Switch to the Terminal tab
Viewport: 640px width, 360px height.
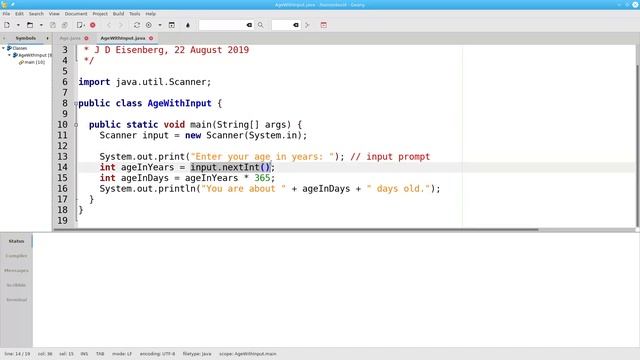[x=16, y=300]
